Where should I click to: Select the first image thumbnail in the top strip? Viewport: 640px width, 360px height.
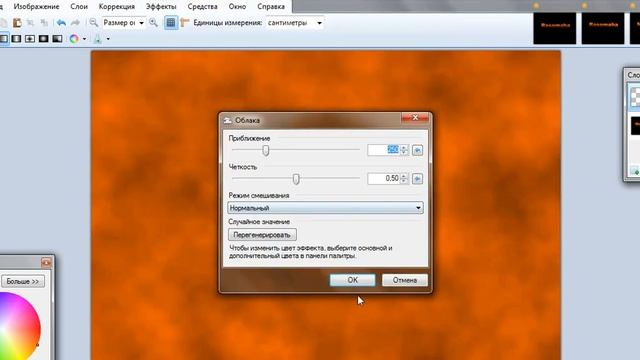pyautogui.click(x=555, y=28)
